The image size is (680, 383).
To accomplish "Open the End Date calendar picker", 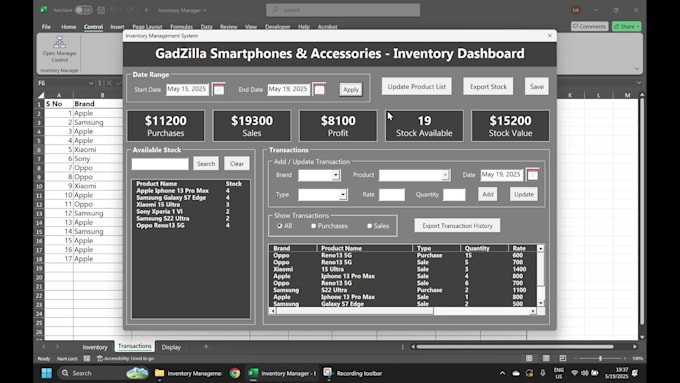I will (x=319, y=89).
